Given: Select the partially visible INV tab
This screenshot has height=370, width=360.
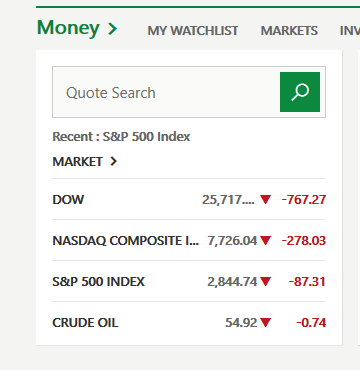Looking at the screenshot, I should pyautogui.click(x=350, y=31).
